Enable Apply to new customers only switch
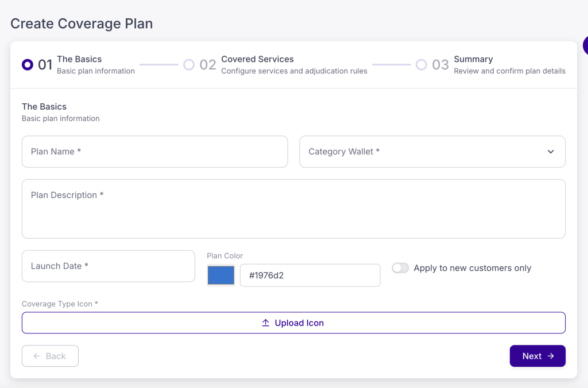Image resolution: width=588 pixels, height=388 pixels. coord(400,268)
